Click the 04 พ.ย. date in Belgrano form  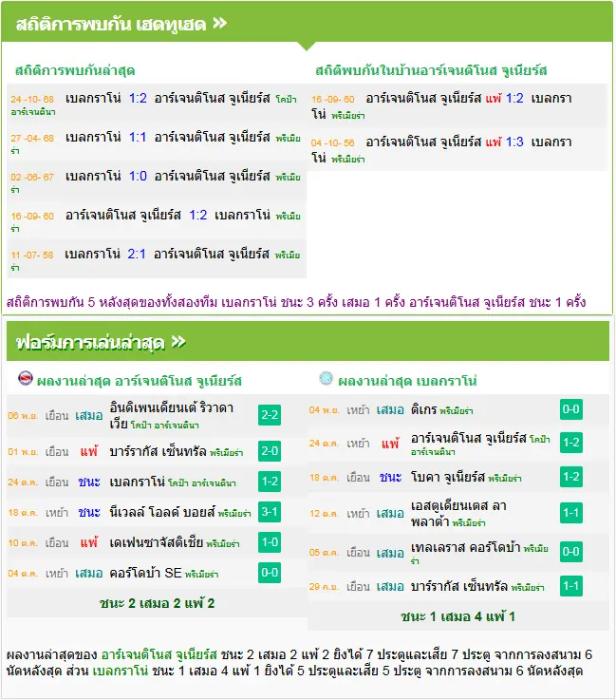click(325, 410)
